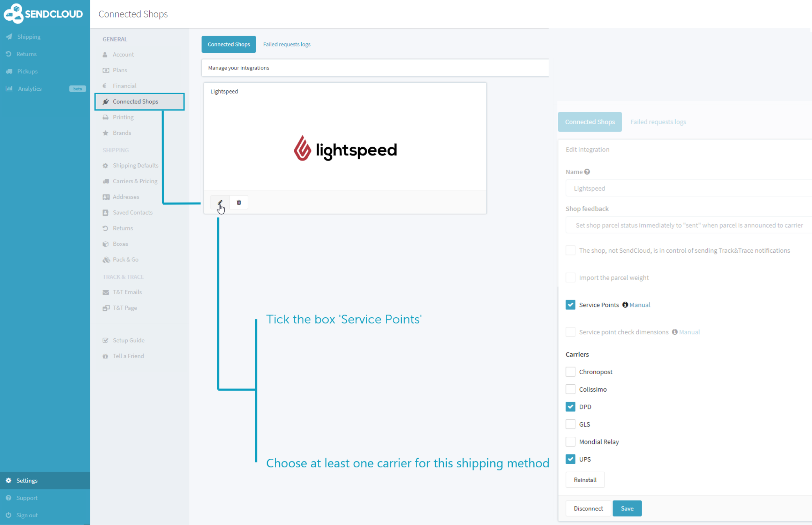Tick the Chronopost carrier checkbox
812x525 pixels.
click(x=570, y=372)
